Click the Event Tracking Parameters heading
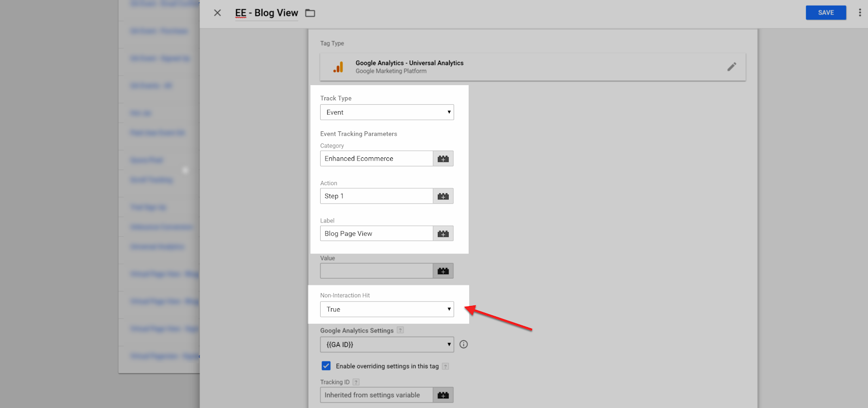This screenshot has height=408, width=868. (359, 134)
